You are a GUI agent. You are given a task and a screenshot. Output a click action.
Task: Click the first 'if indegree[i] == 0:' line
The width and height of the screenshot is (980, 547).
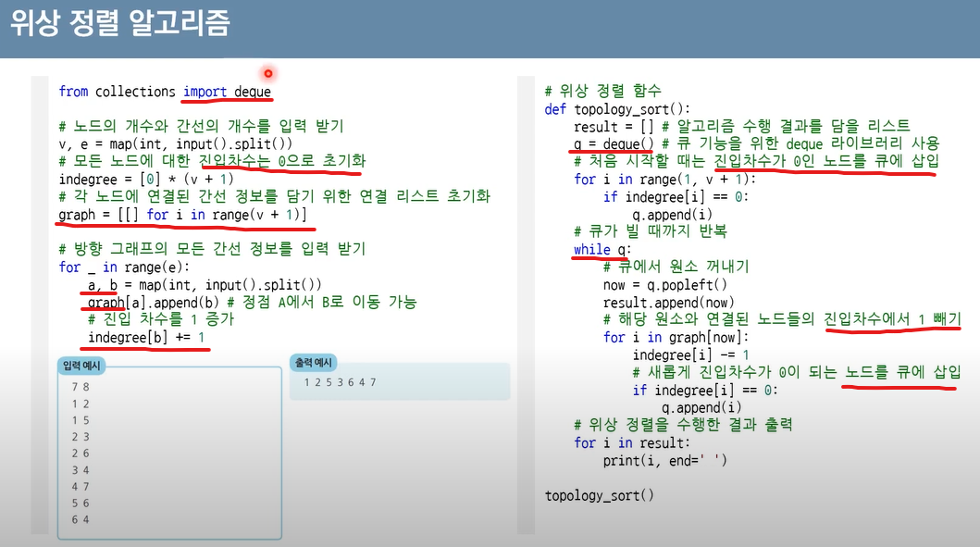676,197
